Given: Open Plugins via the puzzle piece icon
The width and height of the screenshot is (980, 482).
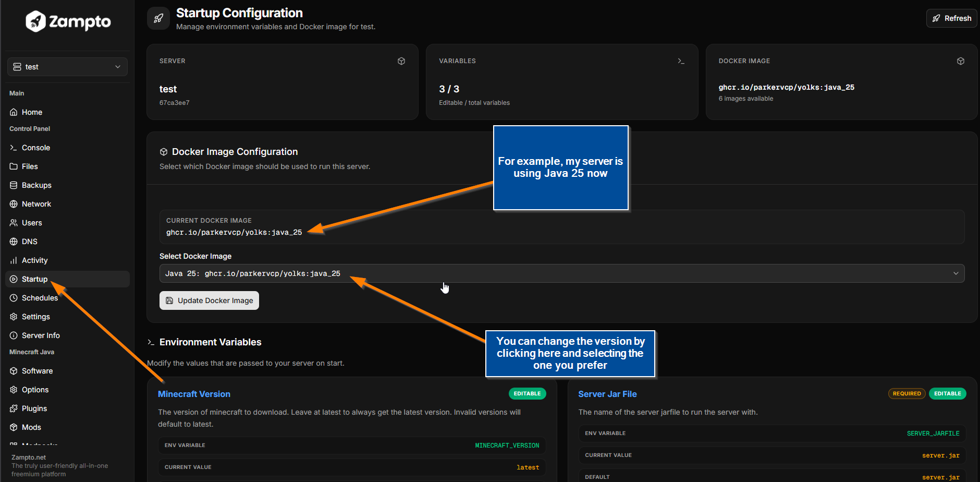Looking at the screenshot, I should (x=14, y=408).
